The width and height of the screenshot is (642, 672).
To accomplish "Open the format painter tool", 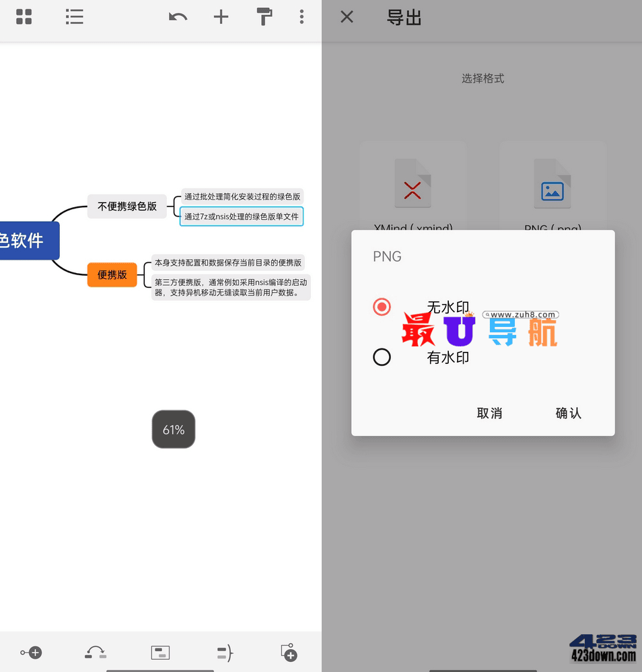I will click(264, 17).
